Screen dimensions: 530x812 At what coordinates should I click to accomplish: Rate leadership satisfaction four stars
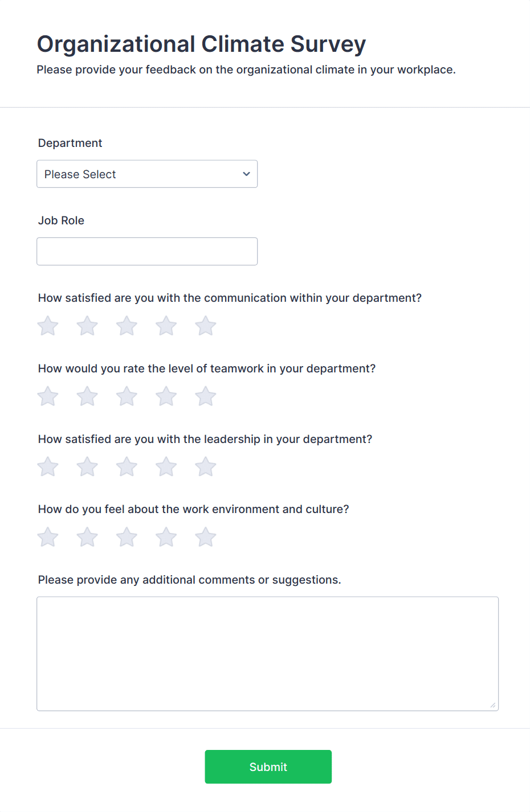tap(166, 467)
